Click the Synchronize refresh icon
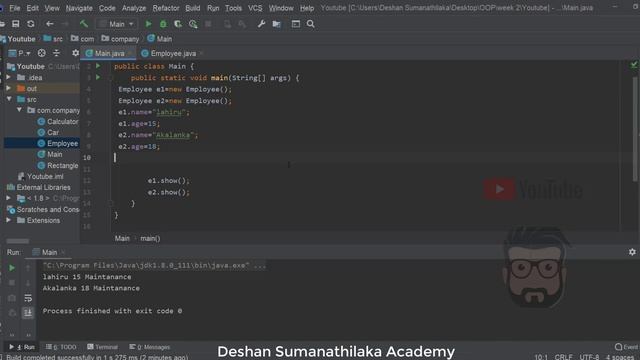The height and width of the screenshot is (360, 640). pyautogui.click(x=31, y=24)
